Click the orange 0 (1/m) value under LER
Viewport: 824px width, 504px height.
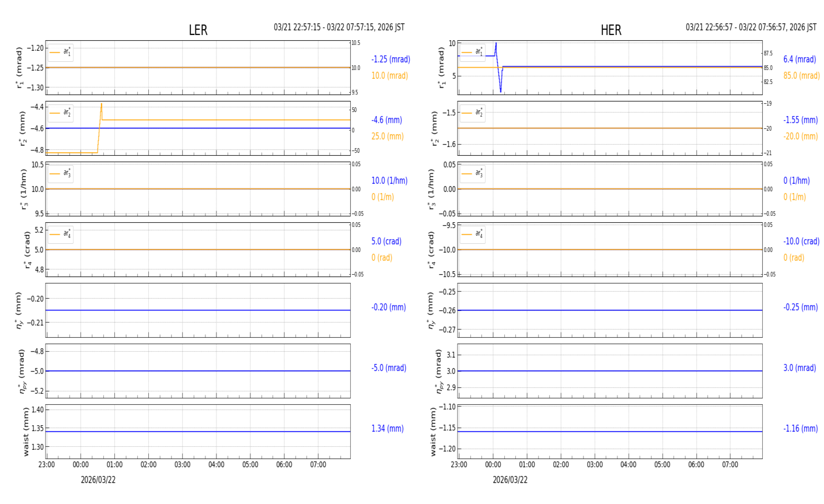383,197
